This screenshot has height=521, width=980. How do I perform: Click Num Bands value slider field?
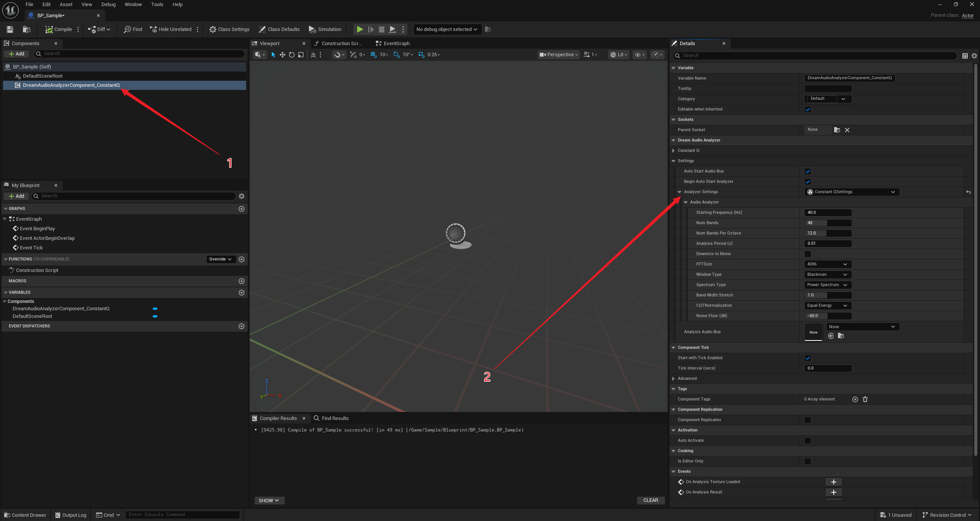[828, 223]
